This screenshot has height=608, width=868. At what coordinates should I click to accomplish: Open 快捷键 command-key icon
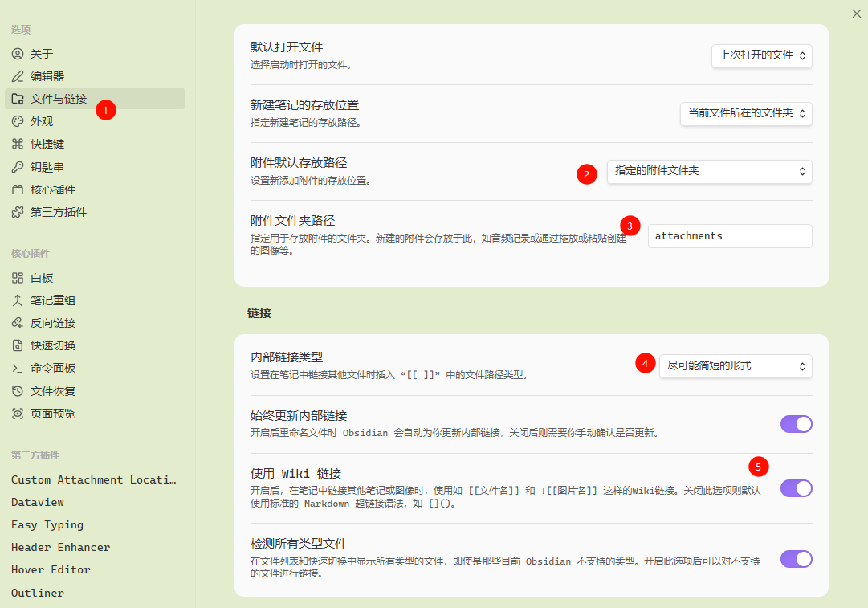(18, 144)
